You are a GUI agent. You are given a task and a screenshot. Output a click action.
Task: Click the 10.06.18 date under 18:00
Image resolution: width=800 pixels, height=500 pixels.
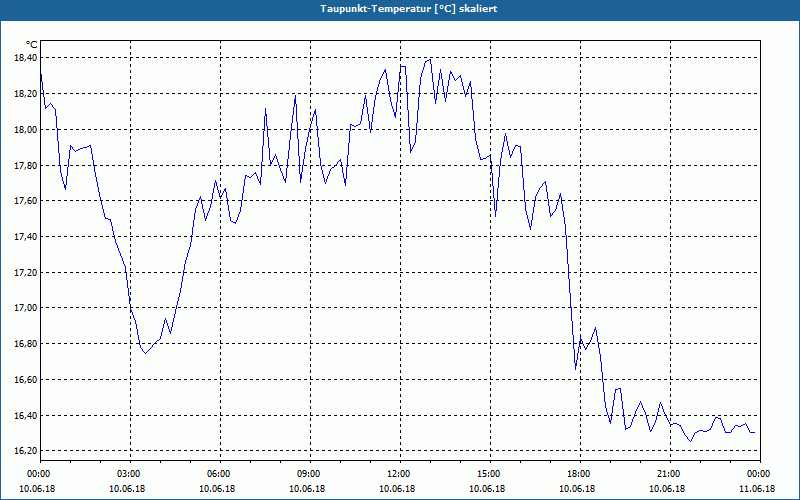click(577, 488)
